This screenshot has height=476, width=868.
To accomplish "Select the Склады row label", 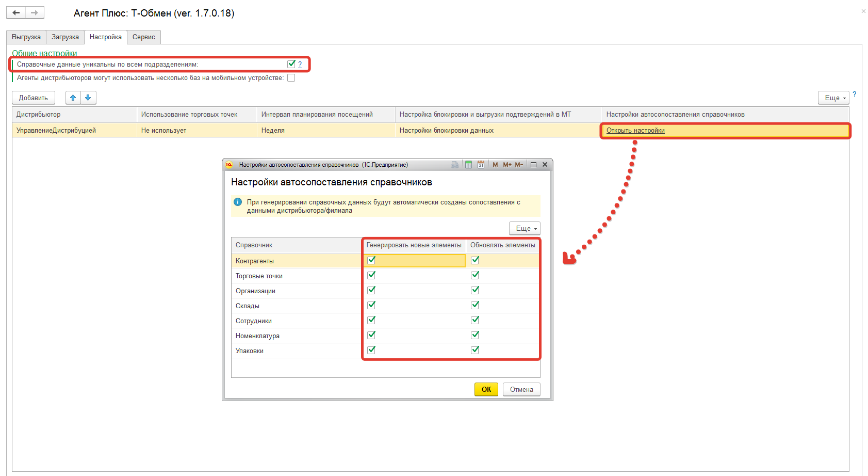I will (248, 306).
